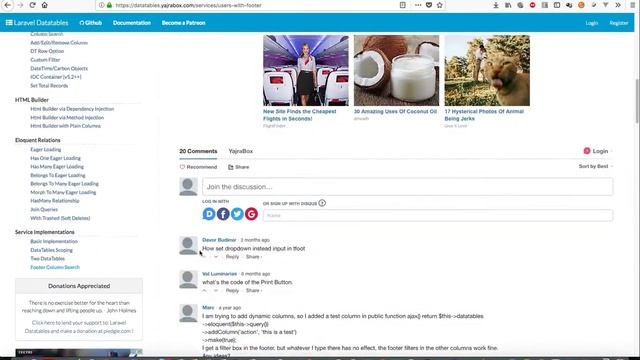The width and height of the screenshot is (640, 360).
Task: Log in with the Twitter icon
Action: point(237,213)
